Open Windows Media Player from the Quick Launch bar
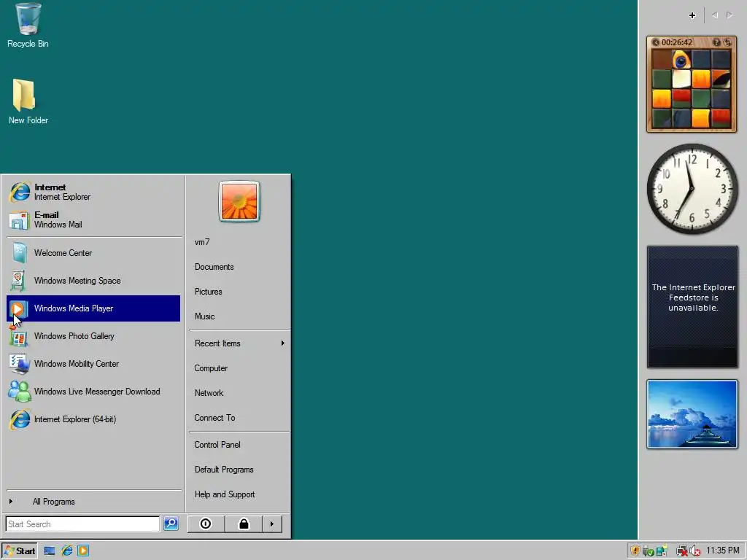Viewport: 747px width, 560px height. click(x=83, y=551)
